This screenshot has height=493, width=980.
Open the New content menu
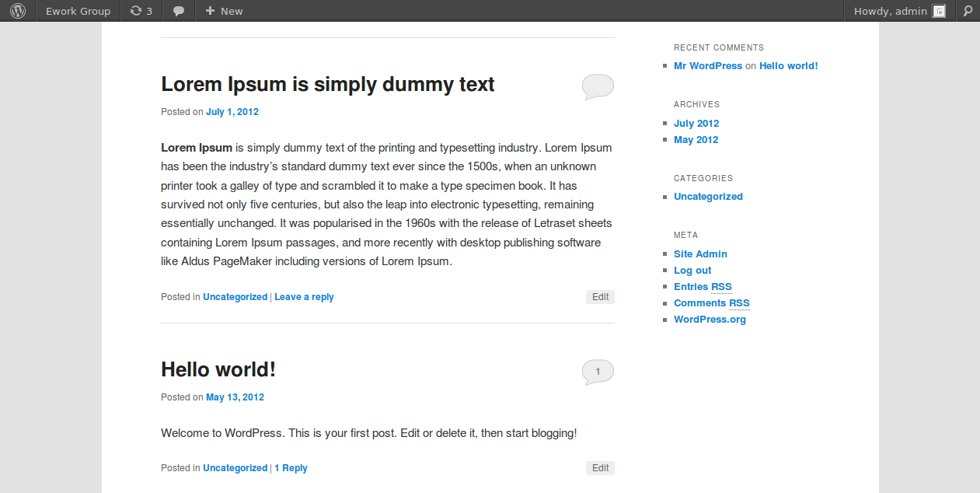(224, 11)
